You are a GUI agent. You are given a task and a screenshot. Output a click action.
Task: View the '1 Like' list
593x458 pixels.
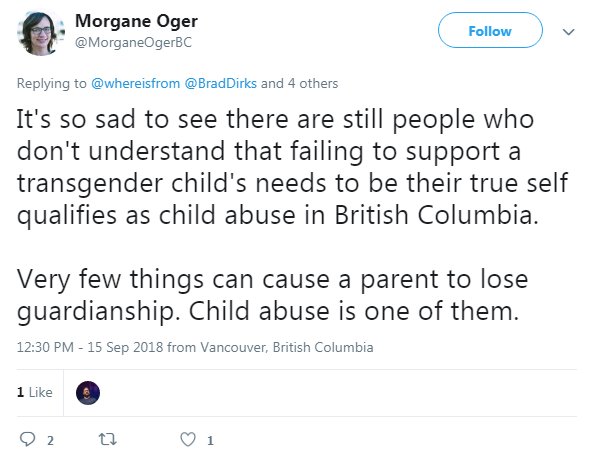coord(34,392)
